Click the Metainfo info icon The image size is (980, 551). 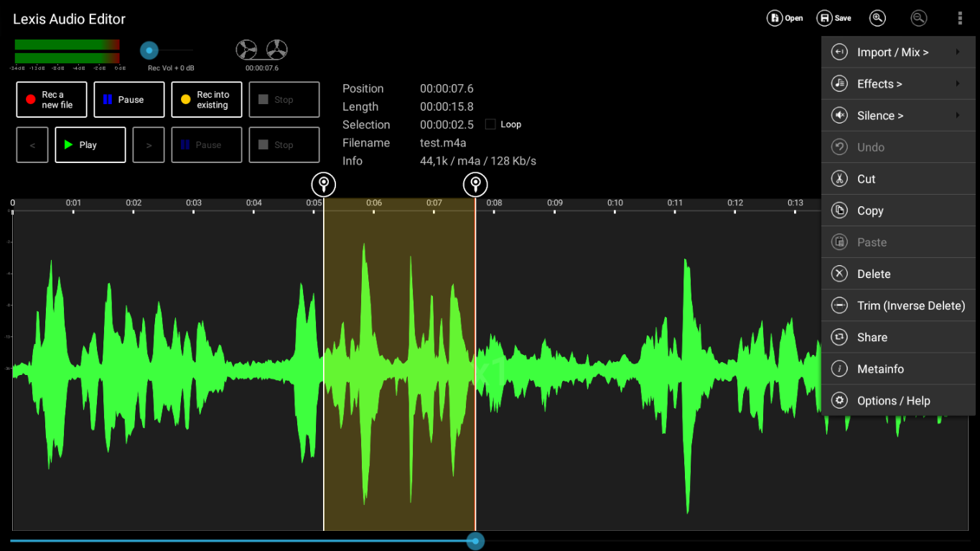point(839,369)
